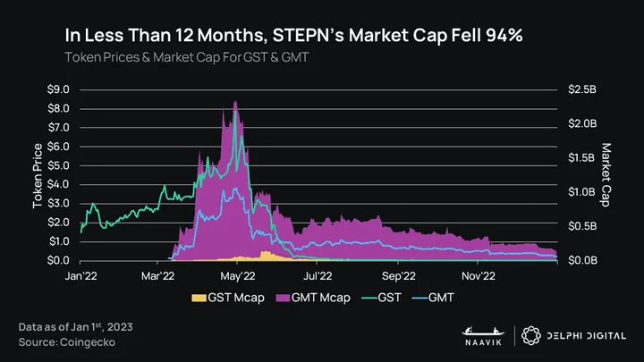
Task: Click the GMT Mcap purple legend swatch
Action: tap(283, 298)
